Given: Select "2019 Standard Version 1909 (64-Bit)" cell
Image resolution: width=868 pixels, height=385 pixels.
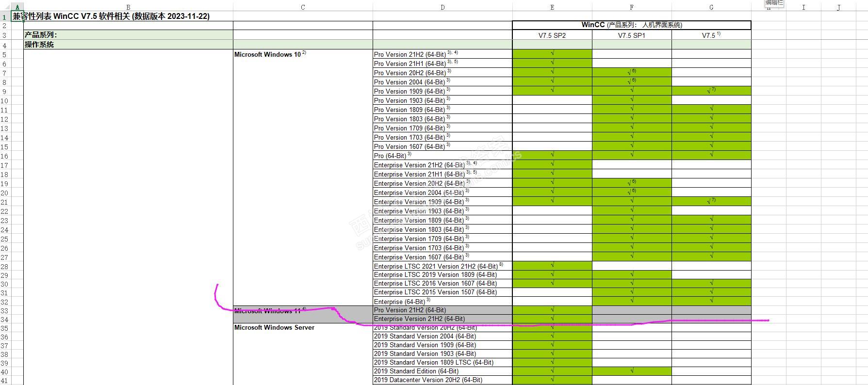Looking at the screenshot, I should point(442,345).
